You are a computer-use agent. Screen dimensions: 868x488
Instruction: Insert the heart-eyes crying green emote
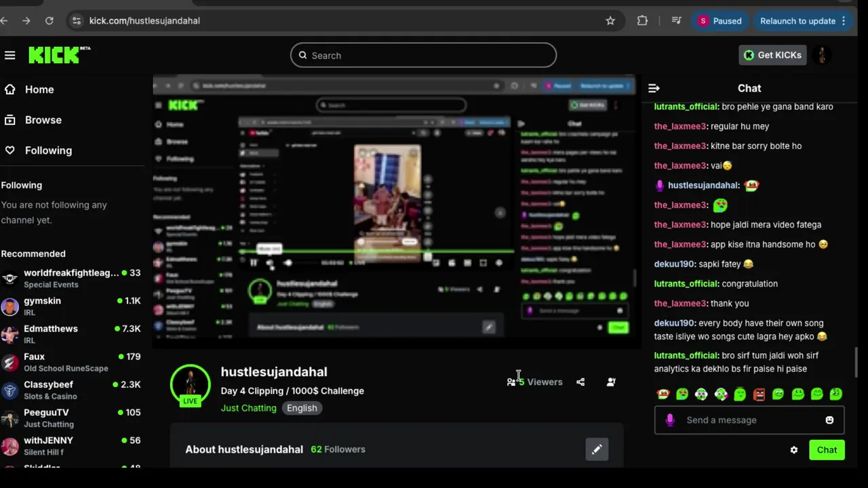tap(682, 394)
